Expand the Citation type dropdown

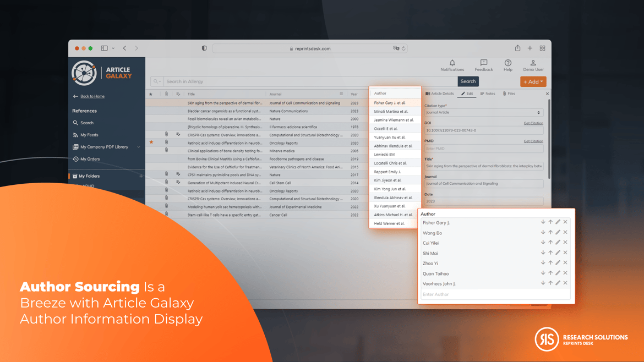[x=483, y=112]
